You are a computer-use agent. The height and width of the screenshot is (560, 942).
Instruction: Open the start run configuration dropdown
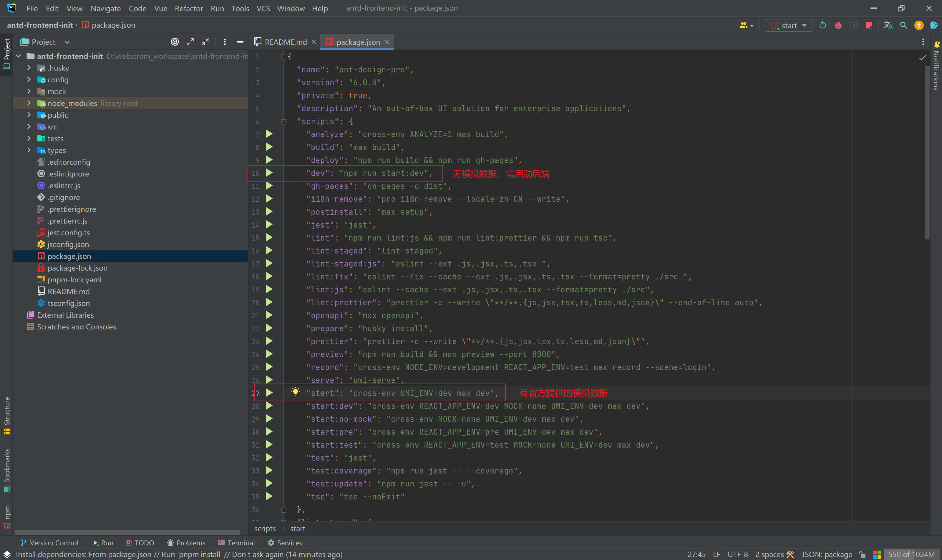789,25
